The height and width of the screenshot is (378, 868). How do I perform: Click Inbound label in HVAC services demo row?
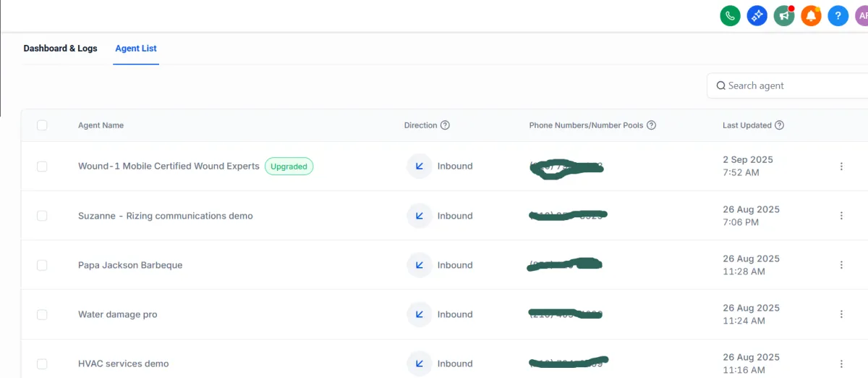point(455,364)
